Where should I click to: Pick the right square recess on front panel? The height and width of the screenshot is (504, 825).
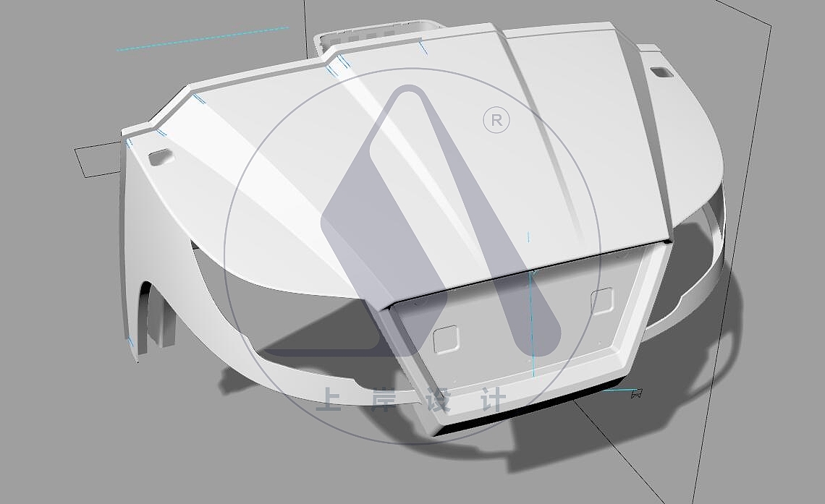(x=602, y=302)
